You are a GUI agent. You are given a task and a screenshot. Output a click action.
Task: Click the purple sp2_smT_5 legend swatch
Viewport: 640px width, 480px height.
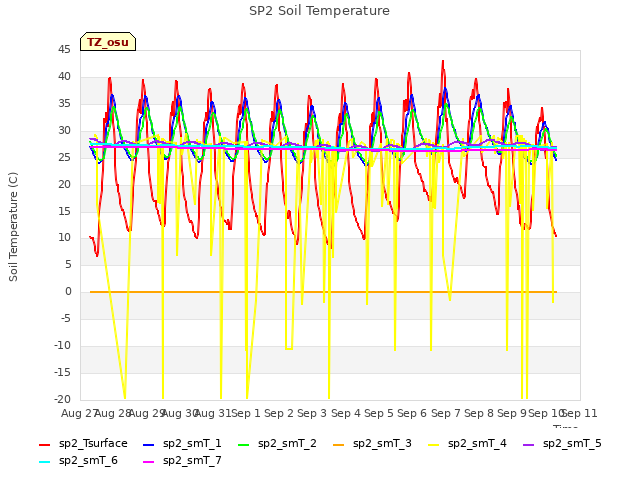coord(529,444)
